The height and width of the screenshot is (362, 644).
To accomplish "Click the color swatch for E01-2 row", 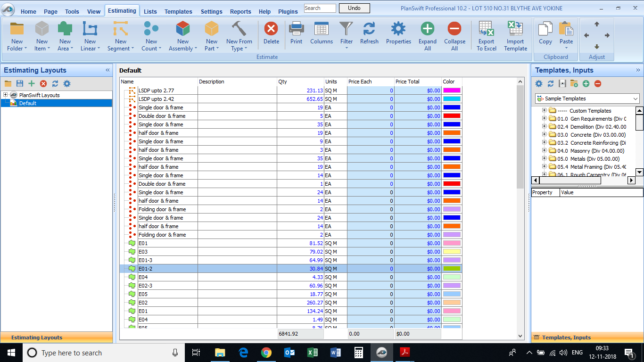I will [x=452, y=269].
